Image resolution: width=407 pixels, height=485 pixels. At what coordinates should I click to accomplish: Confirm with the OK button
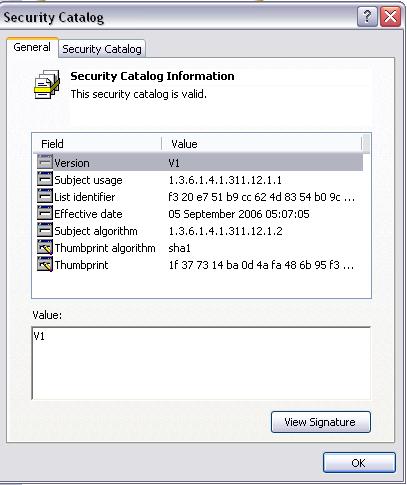pyautogui.click(x=359, y=463)
